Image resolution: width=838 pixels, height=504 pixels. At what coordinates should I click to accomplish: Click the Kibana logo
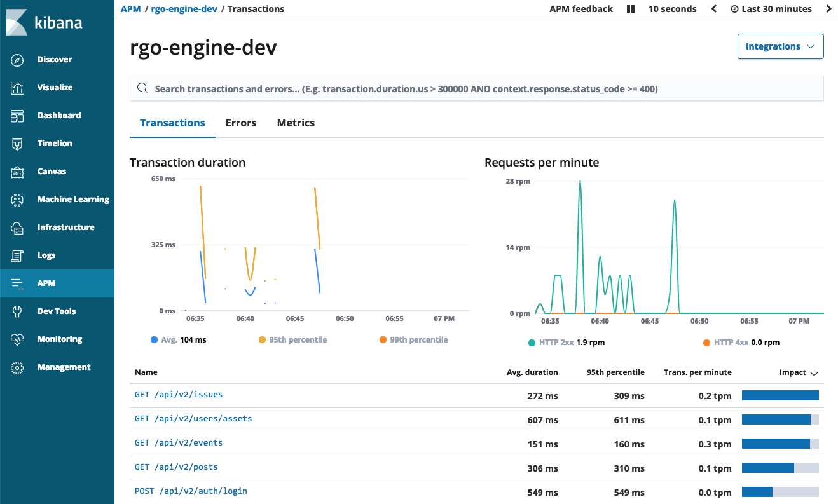(x=45, y=23)
